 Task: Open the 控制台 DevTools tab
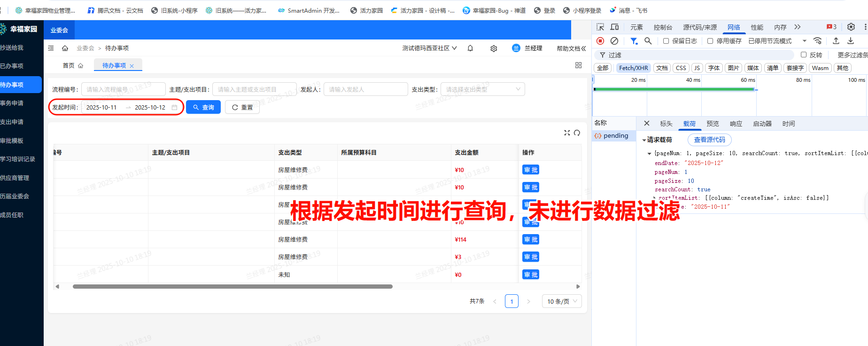point(663,27)
